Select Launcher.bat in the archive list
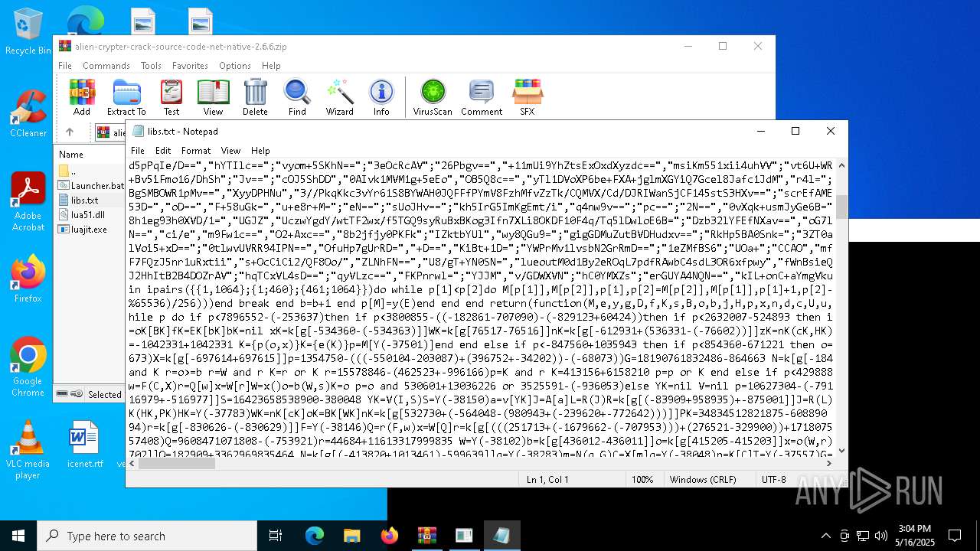 90,185
